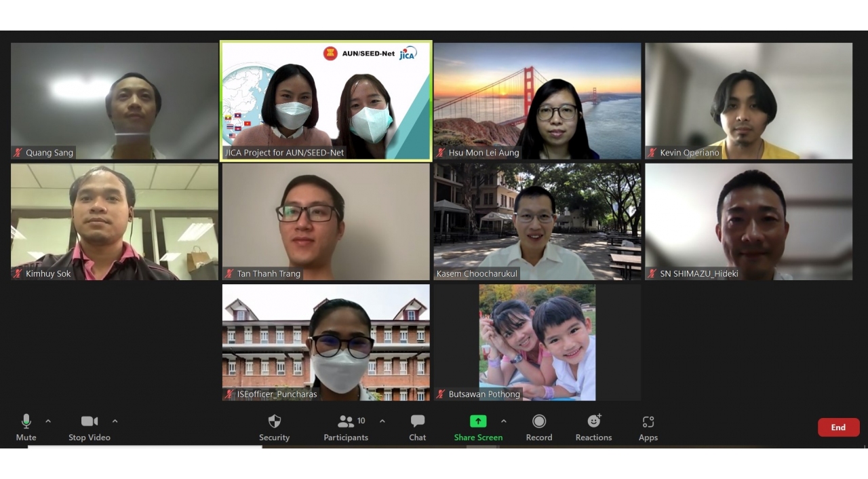Select Tan Thanh Trang's video tile
868x479 pixels.
tap(326, 222)
